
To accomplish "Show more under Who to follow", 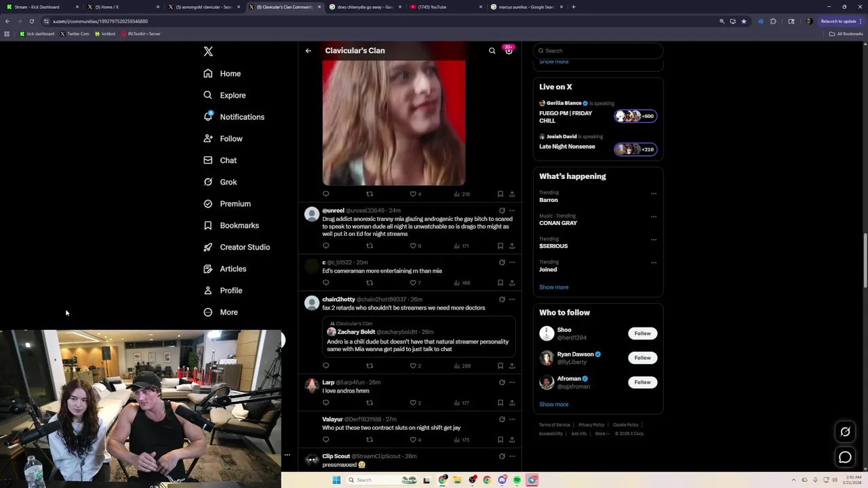I will (x=554, y=405).
